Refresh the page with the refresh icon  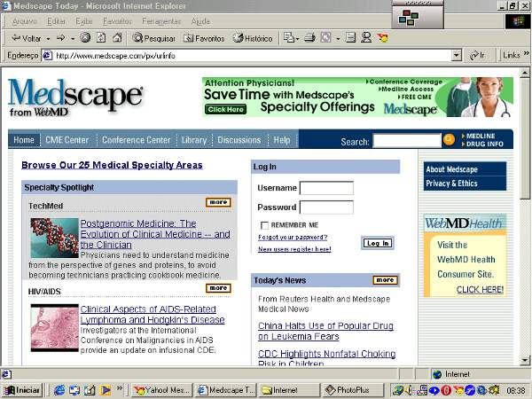101,37
